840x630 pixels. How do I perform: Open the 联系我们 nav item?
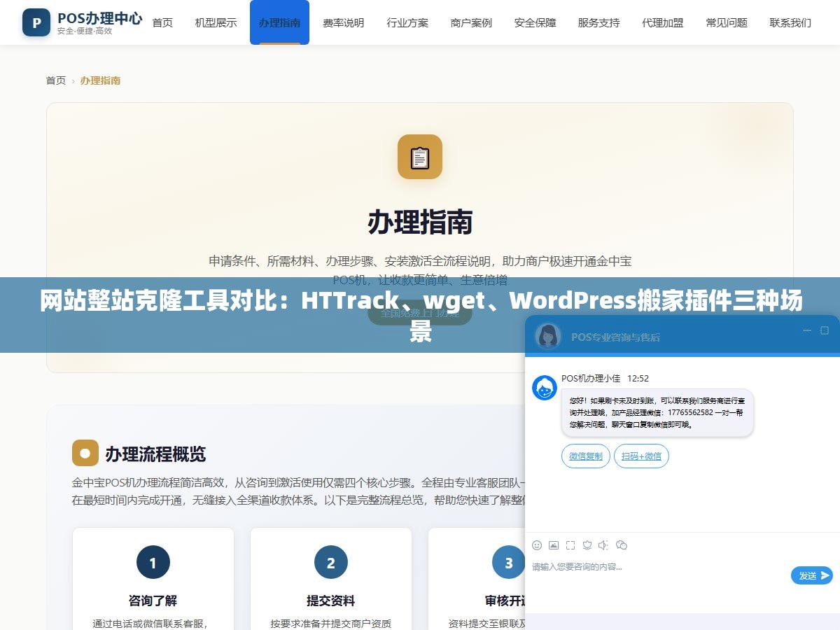click(x=790, y=22)
